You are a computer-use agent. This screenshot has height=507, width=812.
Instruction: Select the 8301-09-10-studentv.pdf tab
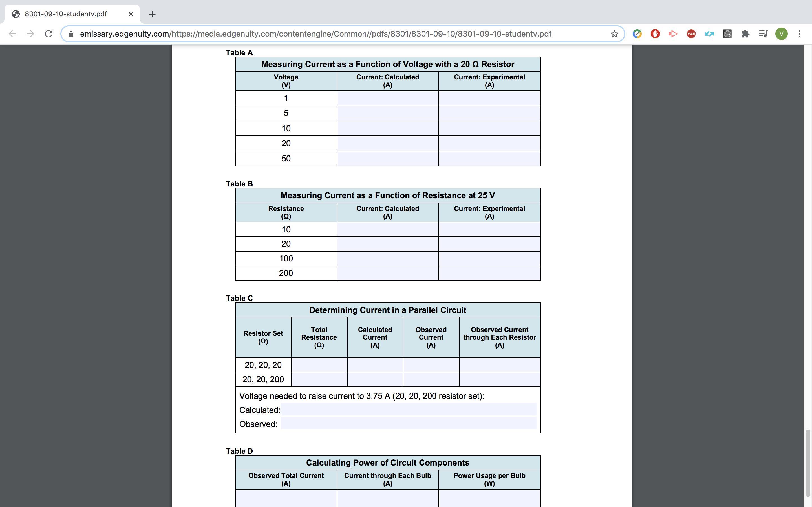(x=66, y=14)
